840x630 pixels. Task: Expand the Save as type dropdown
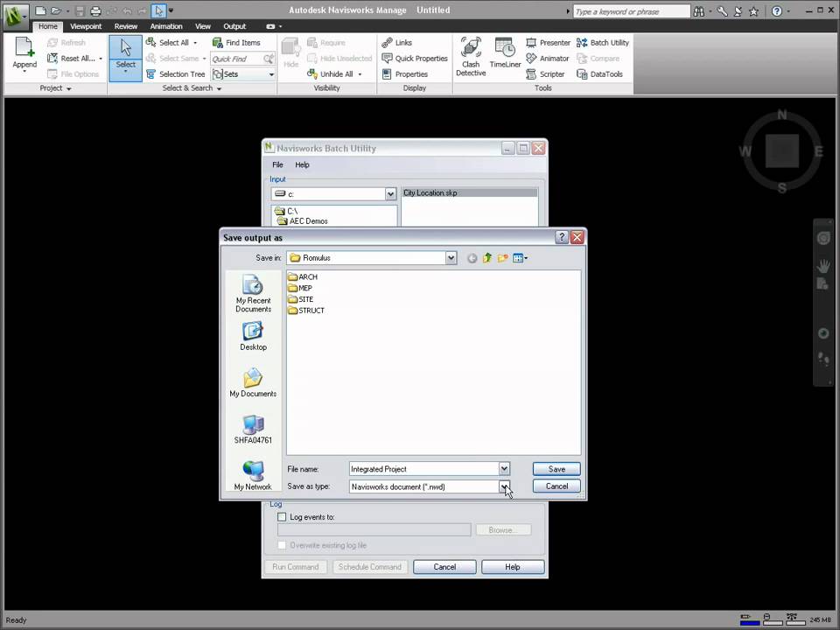click(504, 486)
